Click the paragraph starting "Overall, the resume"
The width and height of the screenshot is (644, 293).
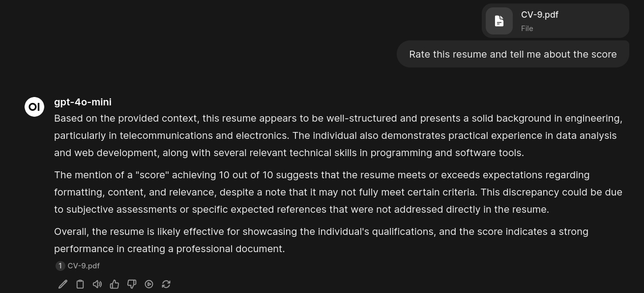point(321,240)
